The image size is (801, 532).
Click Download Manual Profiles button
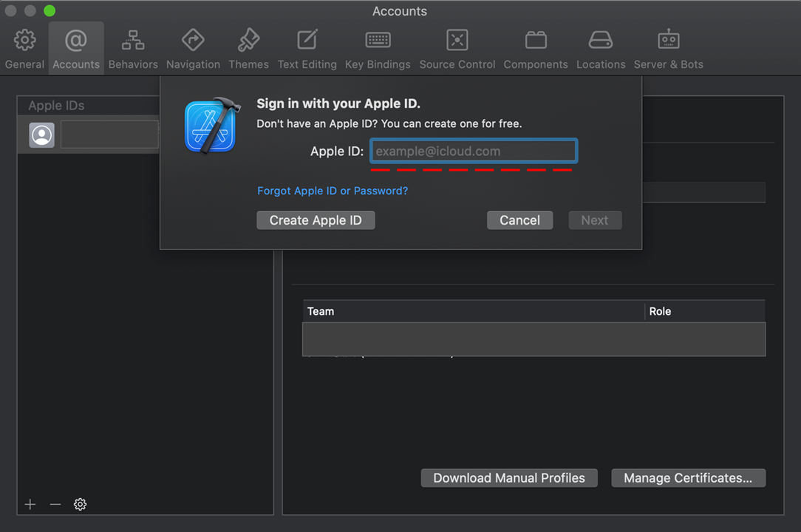tap(509, 478)
